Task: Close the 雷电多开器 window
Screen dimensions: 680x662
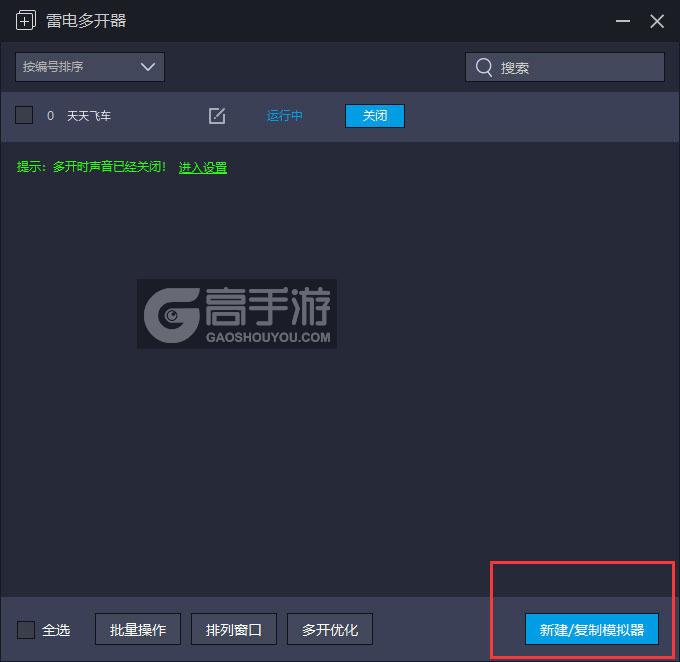Action: (657, 21)
